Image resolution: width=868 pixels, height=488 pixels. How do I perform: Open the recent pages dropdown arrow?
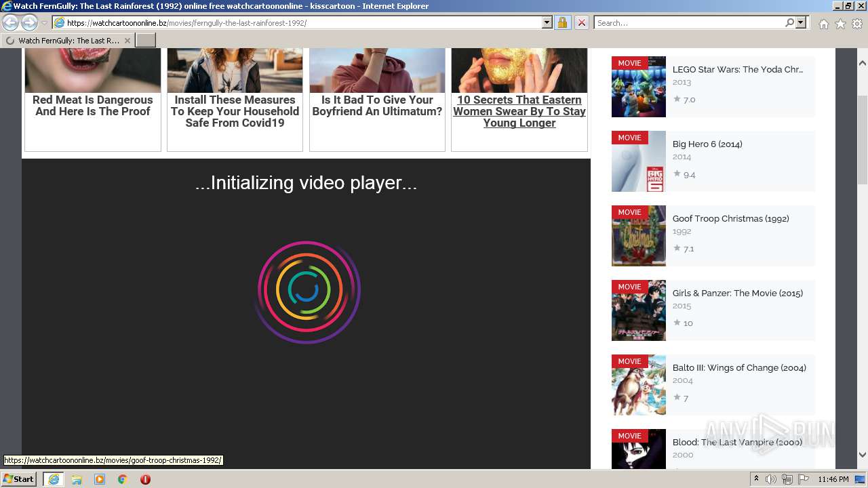(x=44, y=23)
